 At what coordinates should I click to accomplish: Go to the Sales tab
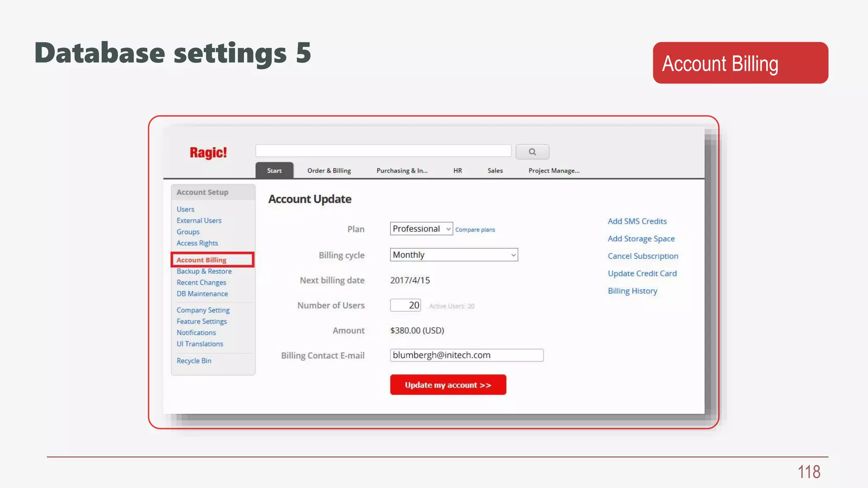pos(495,170)
